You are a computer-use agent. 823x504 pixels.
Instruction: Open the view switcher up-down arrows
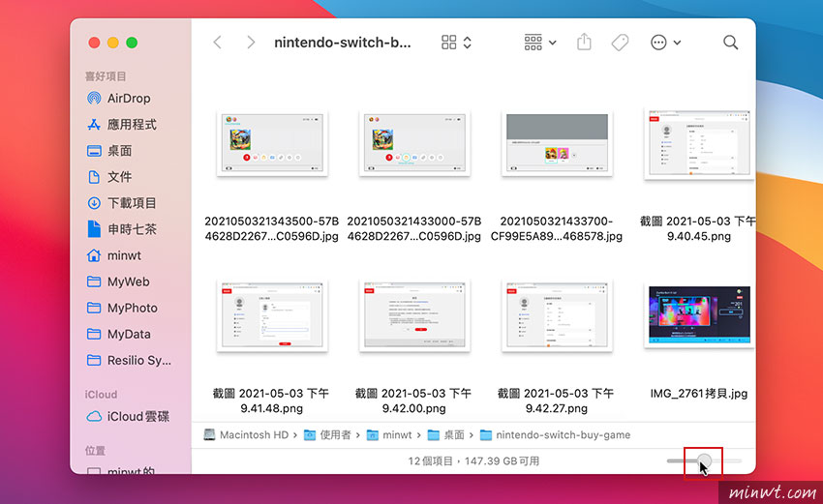tap(467, 43)
